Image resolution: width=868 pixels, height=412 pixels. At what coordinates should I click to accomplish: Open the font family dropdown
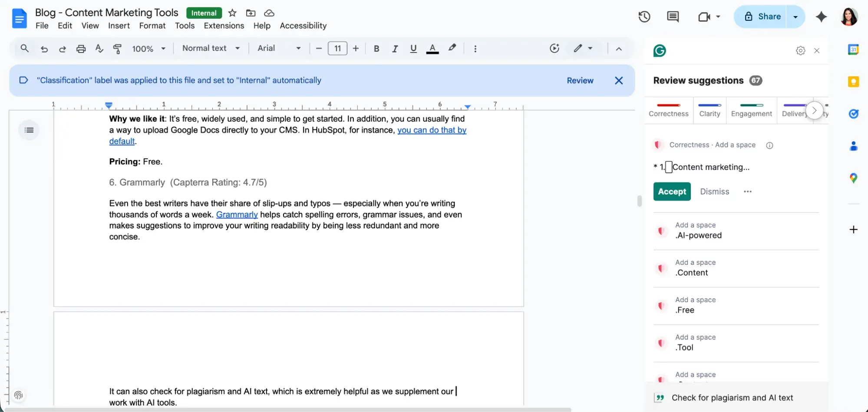click(x=278, y=48)
